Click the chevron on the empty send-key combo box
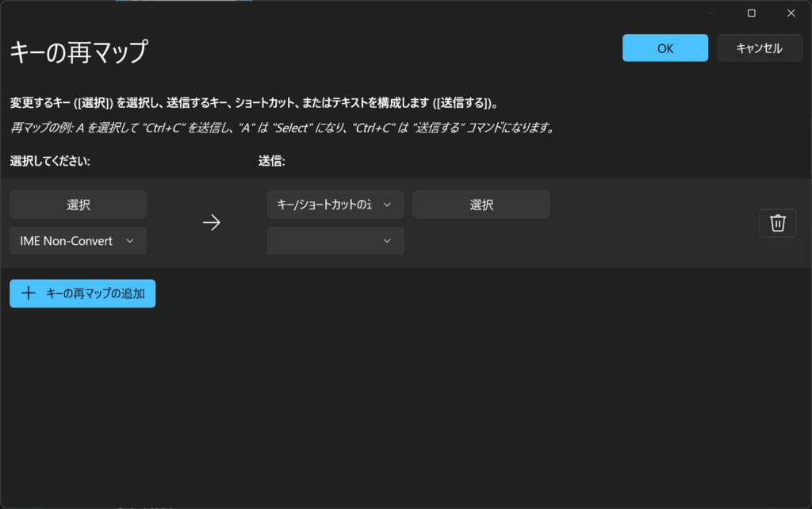Viewport: 812px width, 509px height. coord(387,241)
